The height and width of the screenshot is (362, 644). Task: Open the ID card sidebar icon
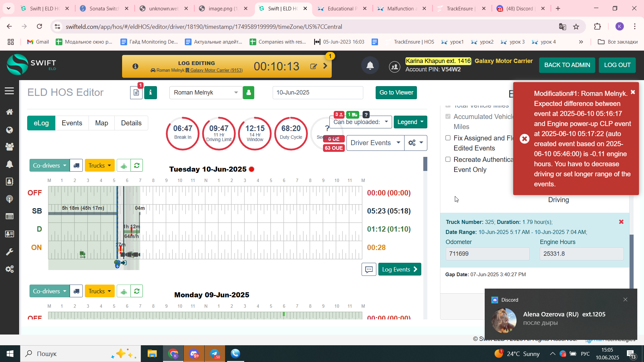pyautogui.click(x=9, y=234)
